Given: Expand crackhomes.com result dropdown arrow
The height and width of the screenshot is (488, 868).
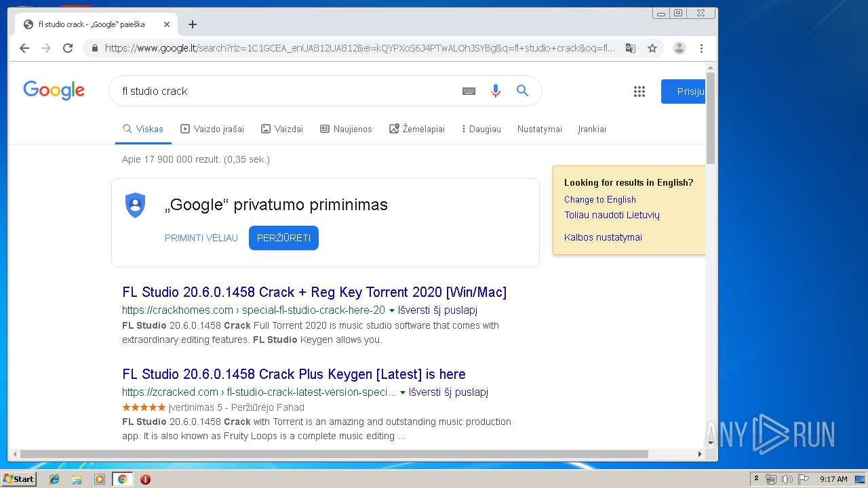Looking at the screenshot, I should [391, 310].
